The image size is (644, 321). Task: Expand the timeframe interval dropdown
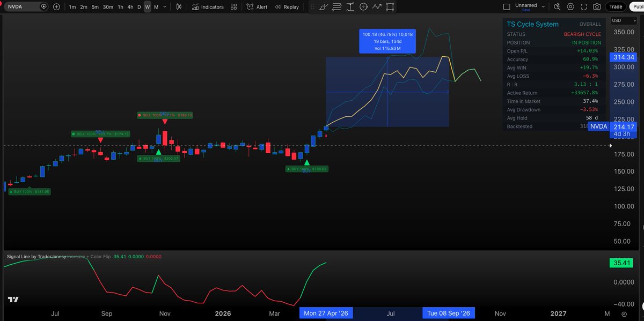(165, 7)
